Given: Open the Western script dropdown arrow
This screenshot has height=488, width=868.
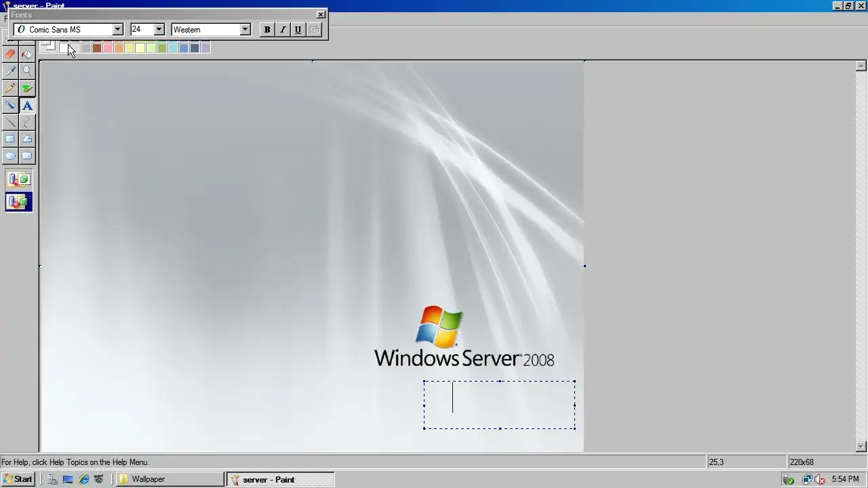Looking at the screenshot, I should click(245, 29).
